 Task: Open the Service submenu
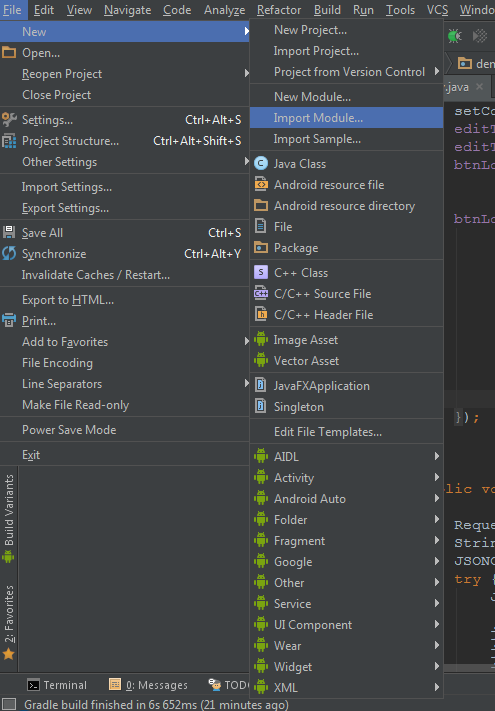(x=346, y=604)
